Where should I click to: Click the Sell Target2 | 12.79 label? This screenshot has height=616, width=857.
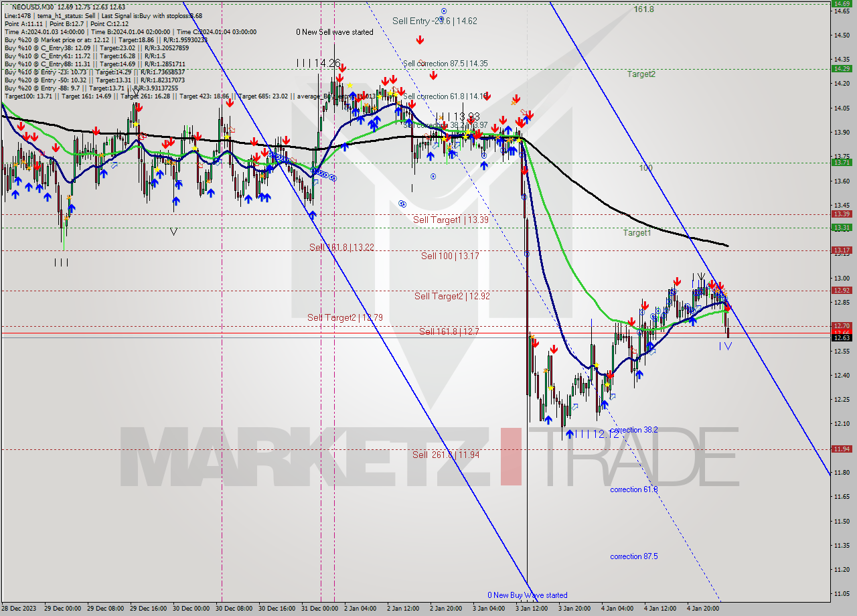click(345, 317)
